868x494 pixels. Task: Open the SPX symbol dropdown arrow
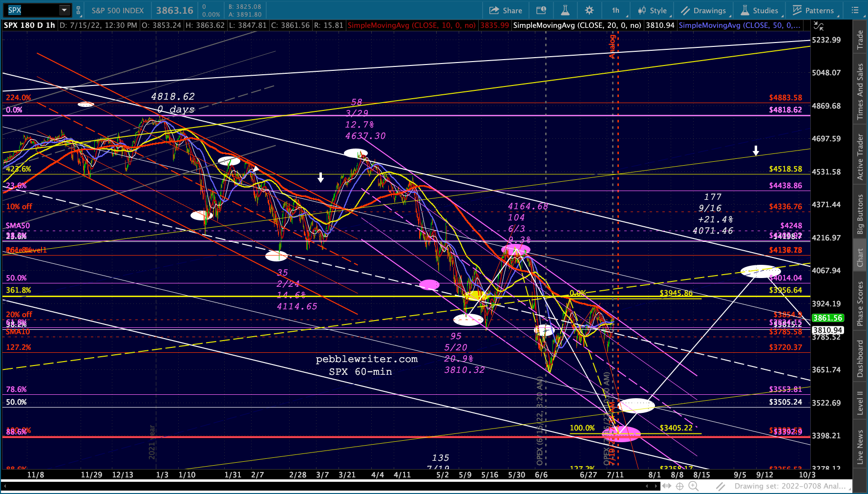click(64, 10)
